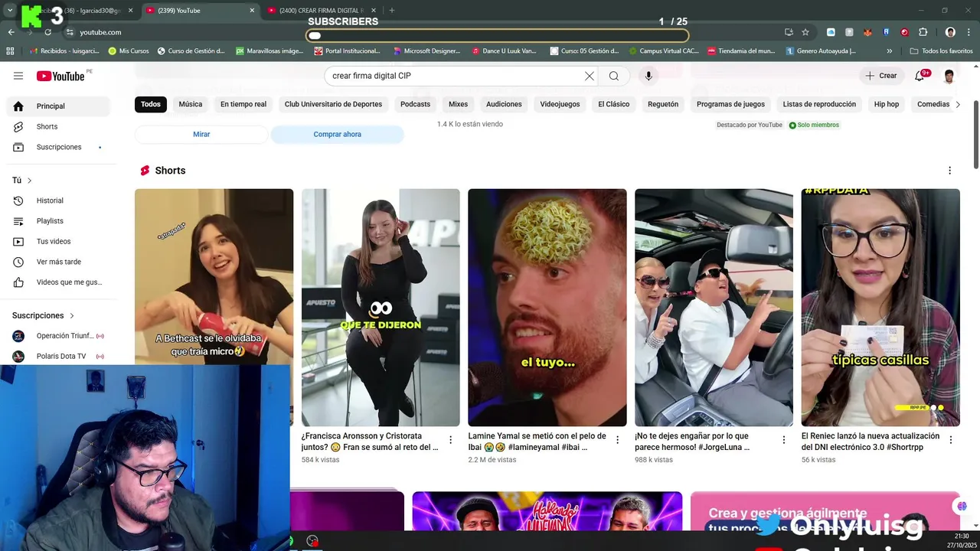
Task: Open Shorts in the sidebar
Action: click(58, 126)
